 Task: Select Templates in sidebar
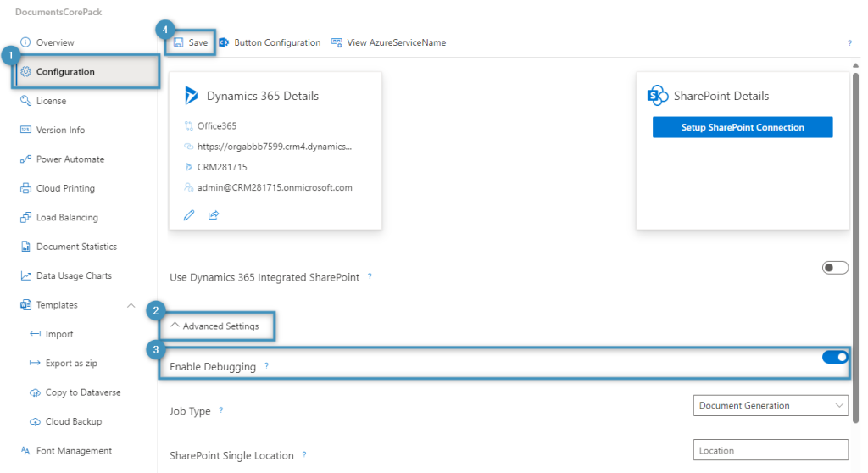(x=57, y=304)
